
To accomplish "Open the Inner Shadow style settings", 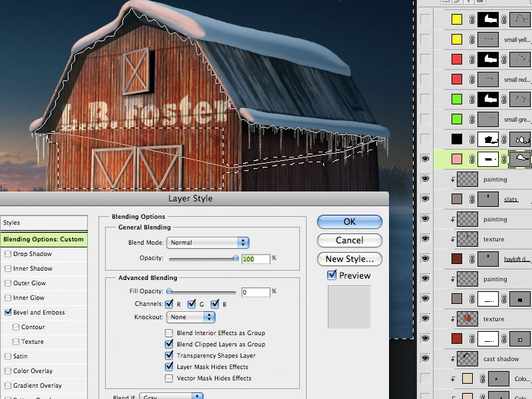I will [33, 269].
